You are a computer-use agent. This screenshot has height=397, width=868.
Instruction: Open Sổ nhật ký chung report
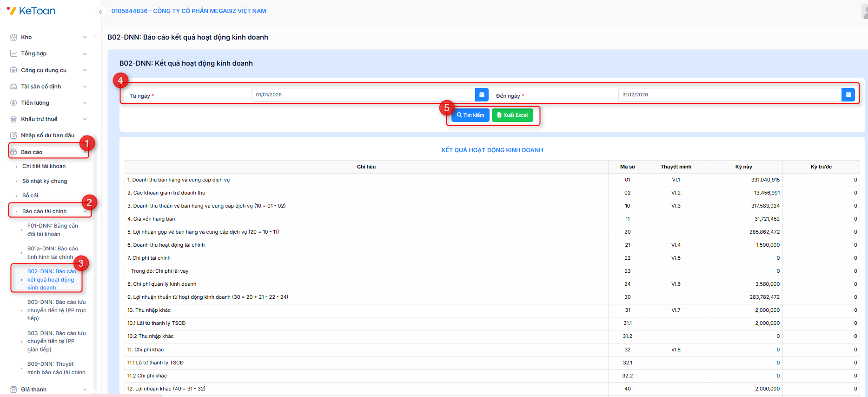45,181
